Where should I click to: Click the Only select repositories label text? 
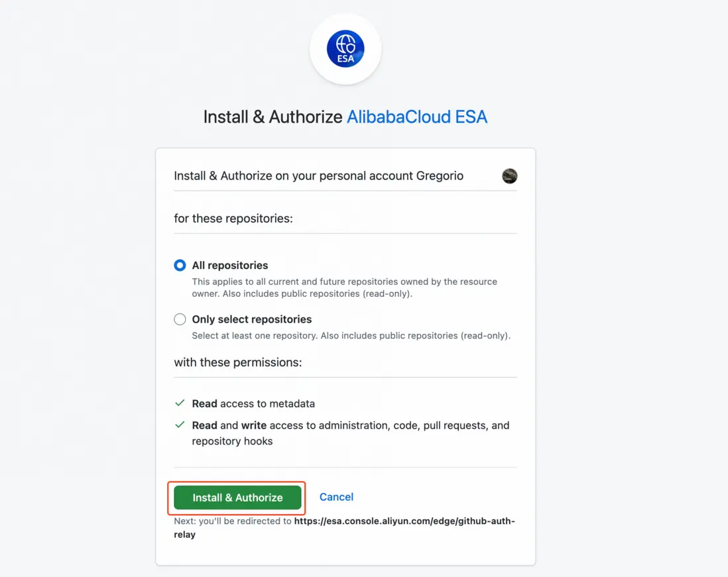tap(252, 319)
